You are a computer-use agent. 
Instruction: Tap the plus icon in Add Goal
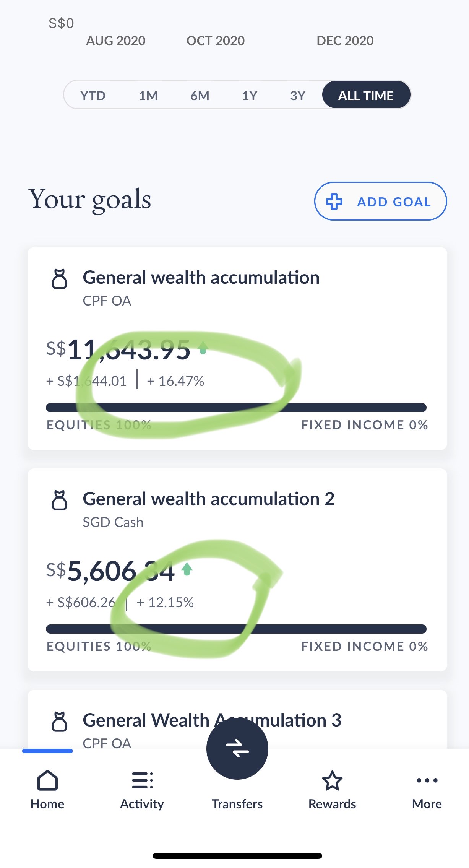point(334,202)
